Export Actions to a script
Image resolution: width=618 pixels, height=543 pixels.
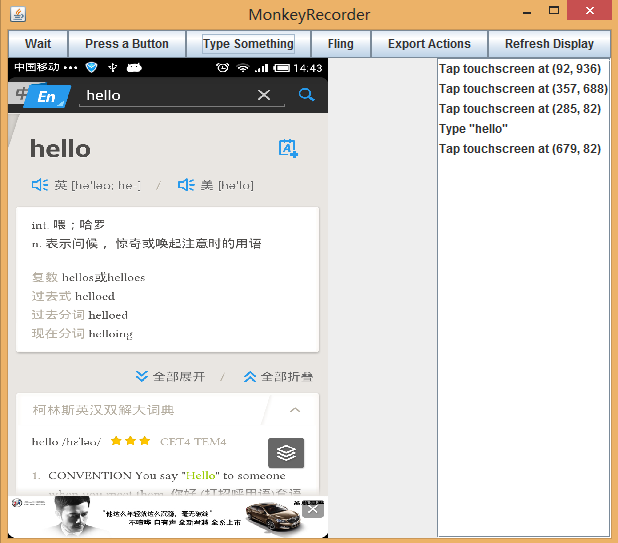[x=429, y=44]
